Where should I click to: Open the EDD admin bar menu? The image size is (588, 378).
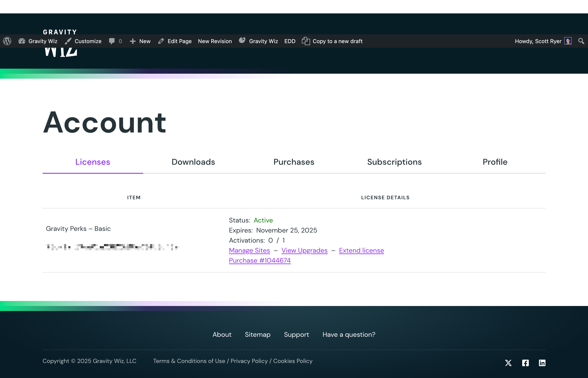(290, 41)
